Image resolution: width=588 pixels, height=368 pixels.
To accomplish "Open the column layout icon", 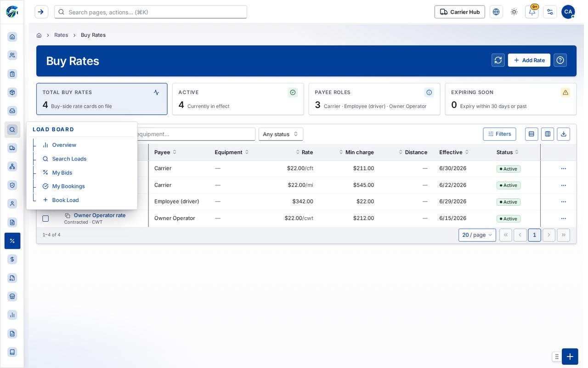I will click(548, 134).
